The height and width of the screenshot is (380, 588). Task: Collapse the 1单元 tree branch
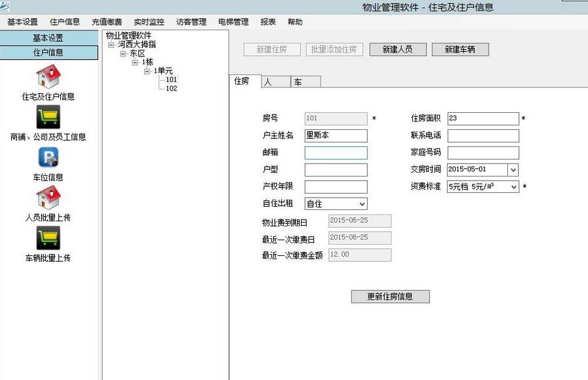[x=146, y=71]
